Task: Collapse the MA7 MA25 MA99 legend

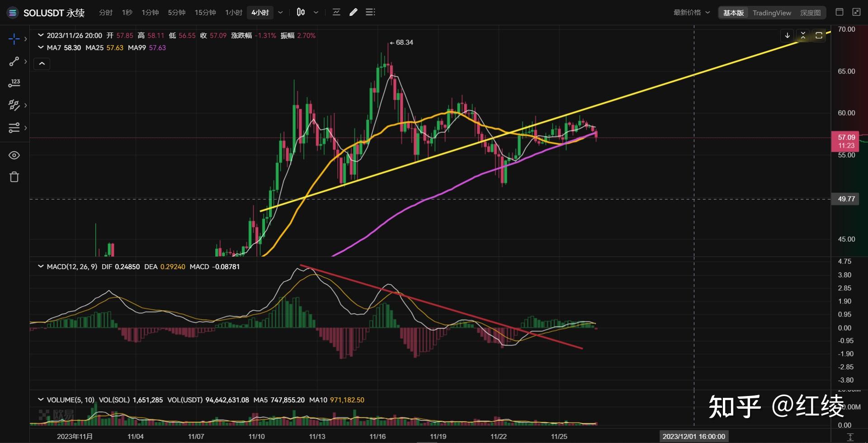Action: coord(41,47)
